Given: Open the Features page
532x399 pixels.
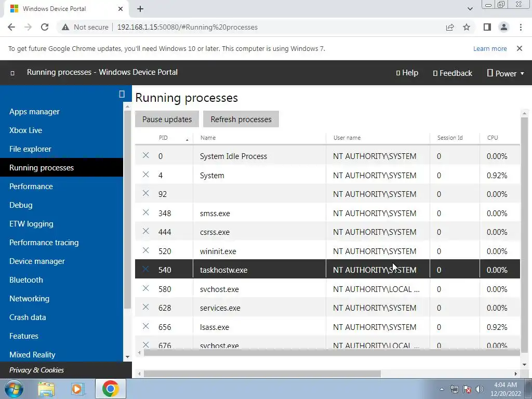Looking at the screenshot, I should (24, 336).
